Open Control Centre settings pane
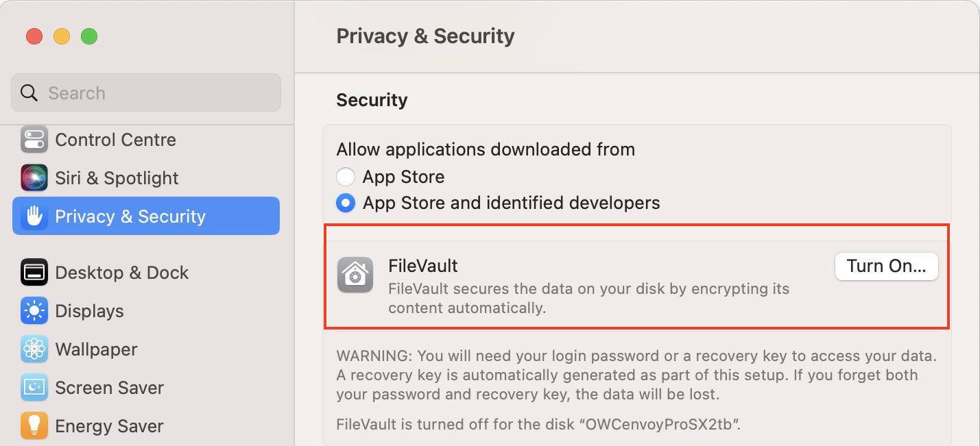The width and height of the screenshot is (980, 446). (x=115, y=140)
